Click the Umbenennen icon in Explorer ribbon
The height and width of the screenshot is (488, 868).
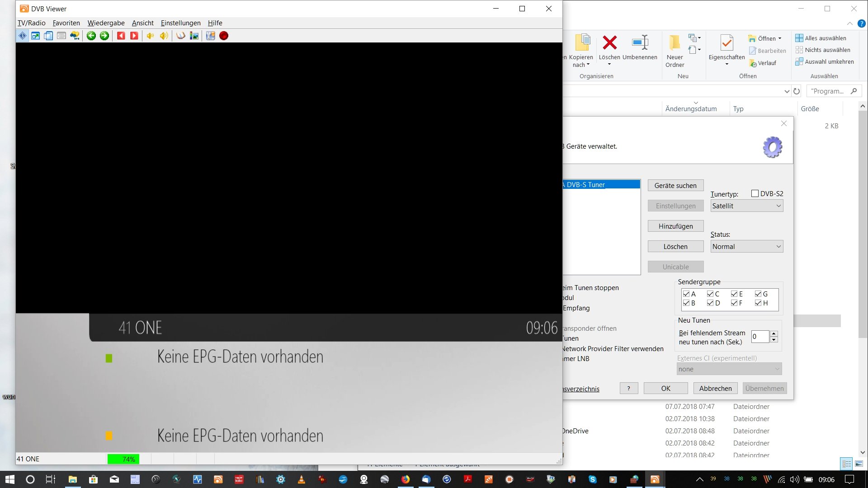tap(640, 43)
